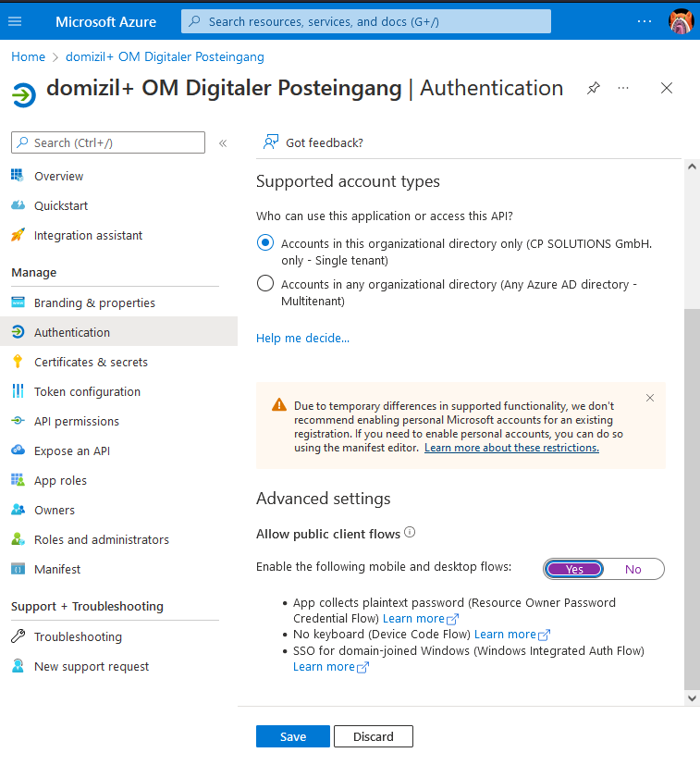Open top bar more options ellipsis
700x765 pixels.
[x=645, y=21]
